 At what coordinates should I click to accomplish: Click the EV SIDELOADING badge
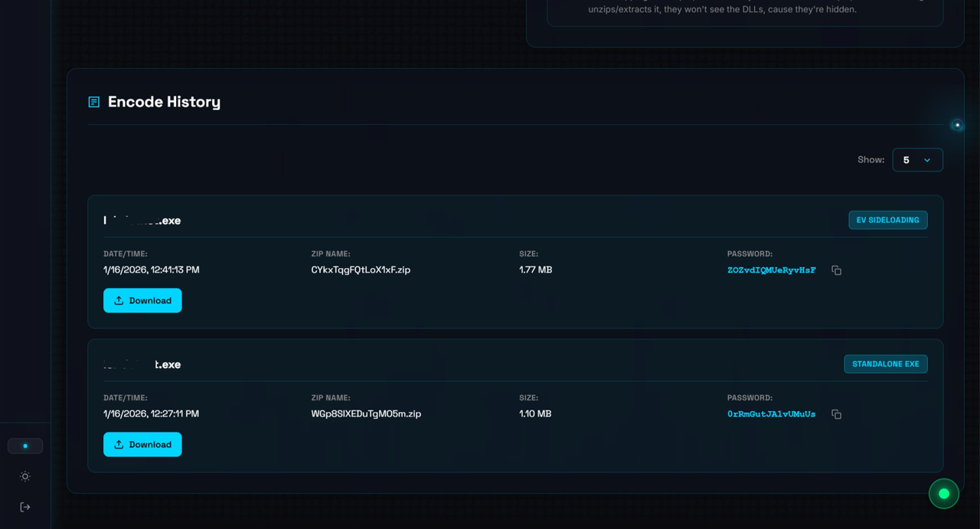click(x=888, y=220)
